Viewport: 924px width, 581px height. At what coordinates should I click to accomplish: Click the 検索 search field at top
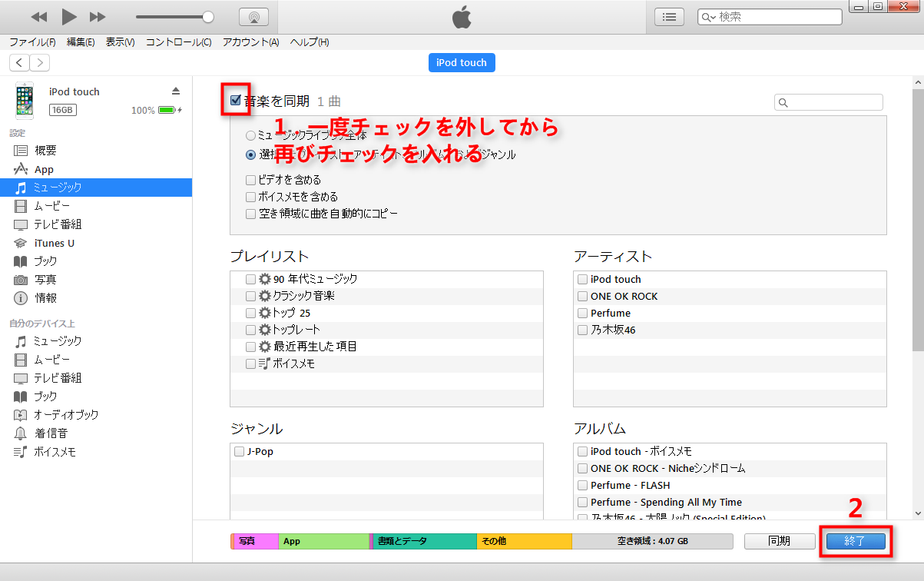(x=770, y=16)
